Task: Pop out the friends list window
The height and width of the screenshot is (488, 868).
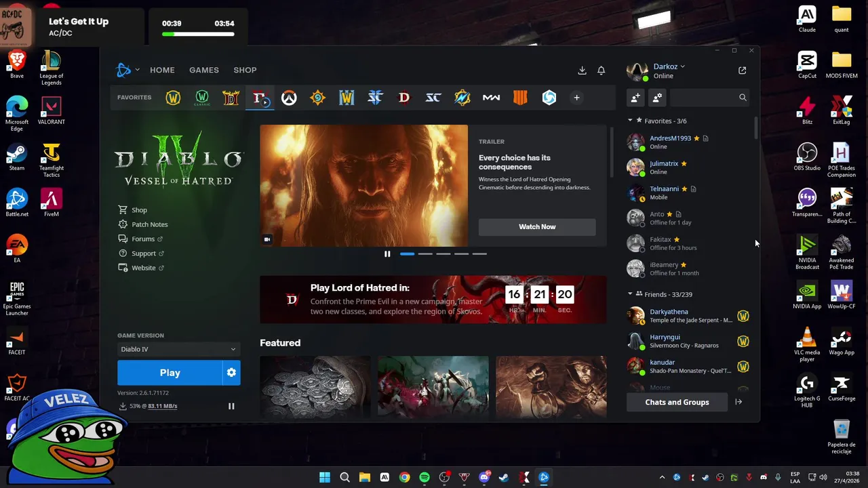Action: 742,70
